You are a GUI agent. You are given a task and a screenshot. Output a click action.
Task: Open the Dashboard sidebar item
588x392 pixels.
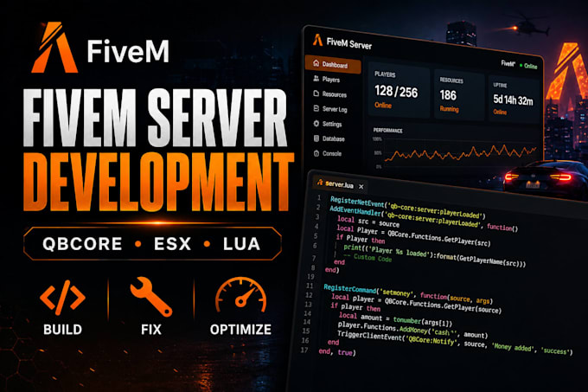point(333,65)
